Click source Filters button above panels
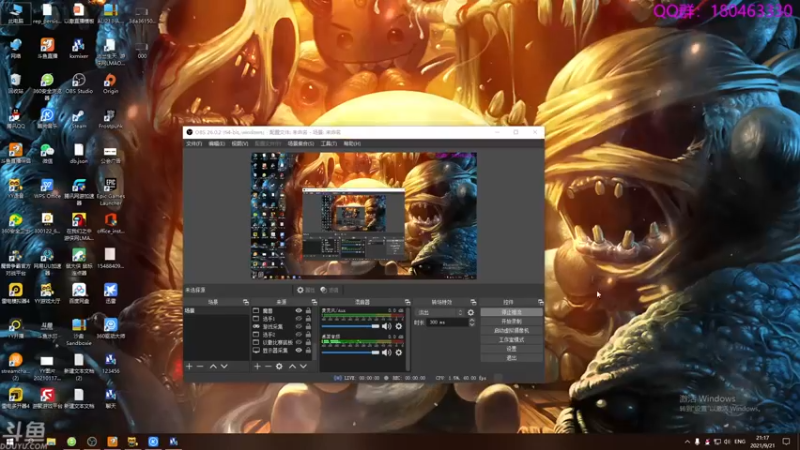 (330, 290)
